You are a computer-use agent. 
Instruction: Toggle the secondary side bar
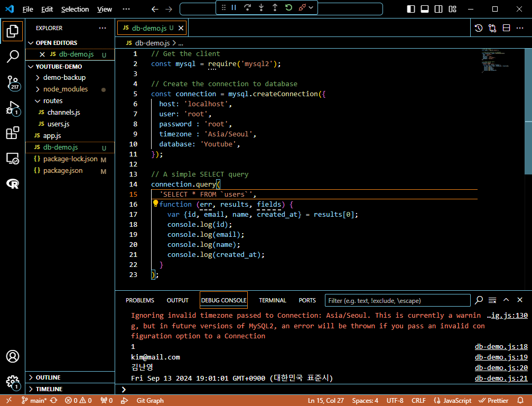coord(438,9)
